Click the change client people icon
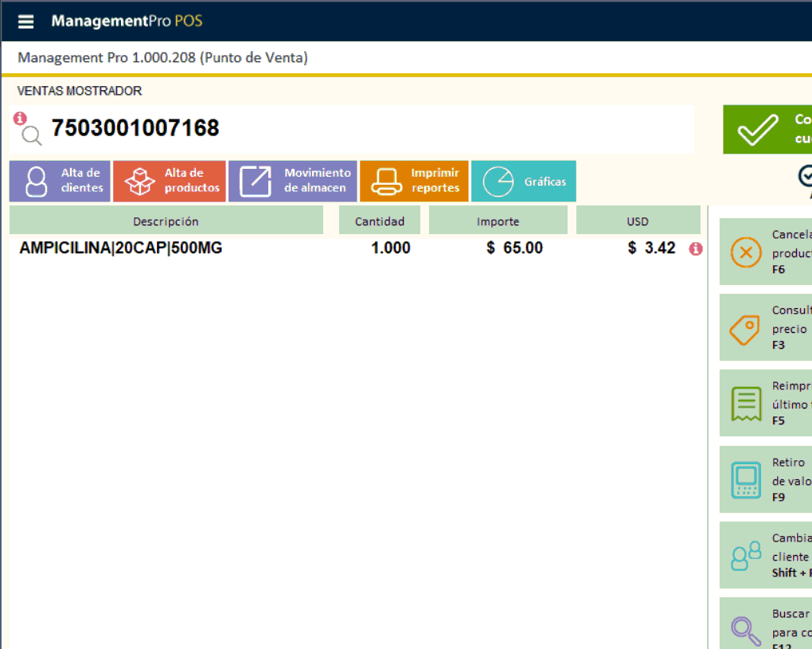This screenshot has width=812, height=649. click(746, 556)
